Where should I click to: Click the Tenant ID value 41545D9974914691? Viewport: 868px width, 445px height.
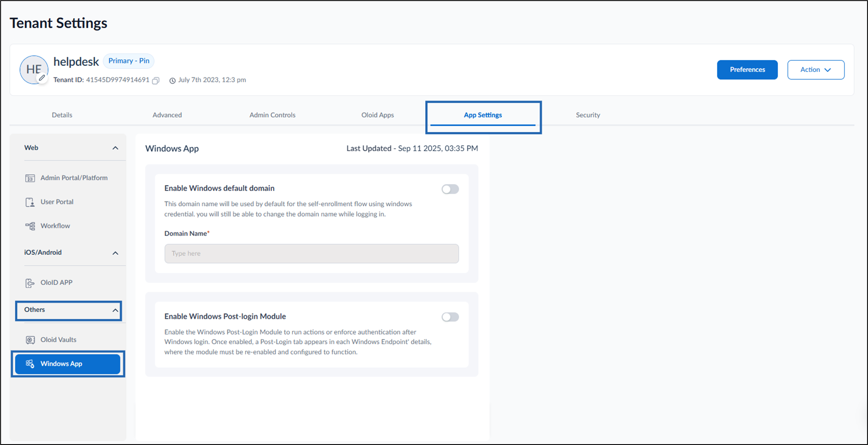tap(117, 80)
